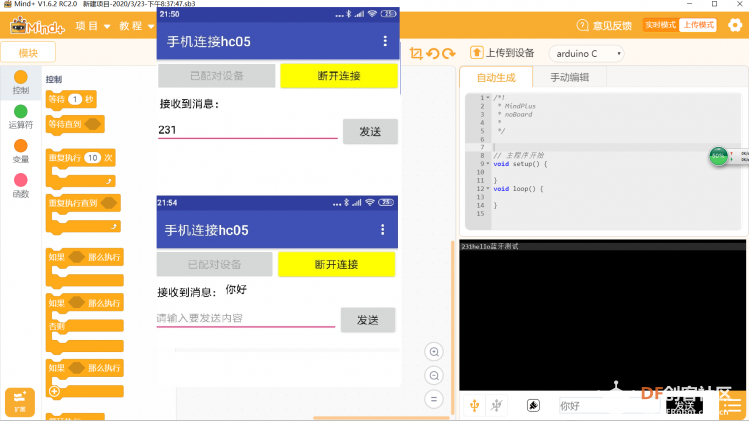Click the 等待 1 秒 block

(71, 100)
